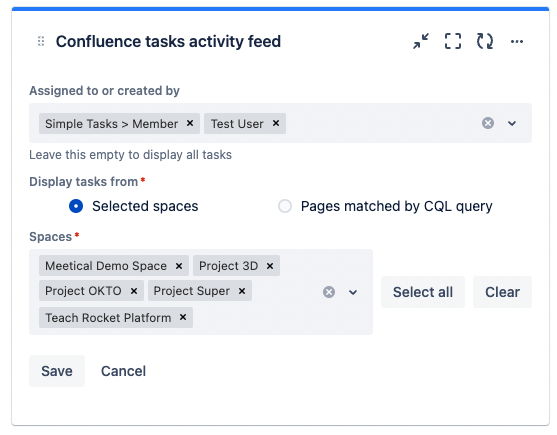Clear all spaces with circle x icon
This screenshot has width=557, height=435.
tap(329, 292)
